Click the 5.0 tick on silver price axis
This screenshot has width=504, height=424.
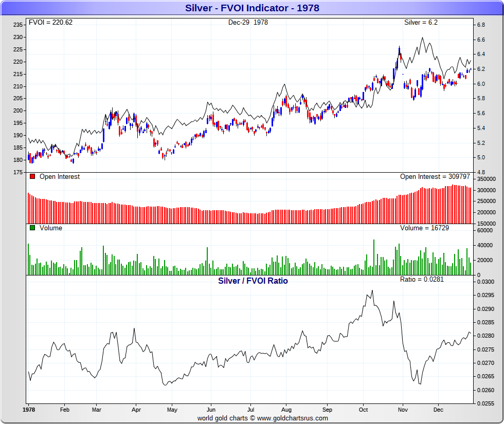(481, 158)
